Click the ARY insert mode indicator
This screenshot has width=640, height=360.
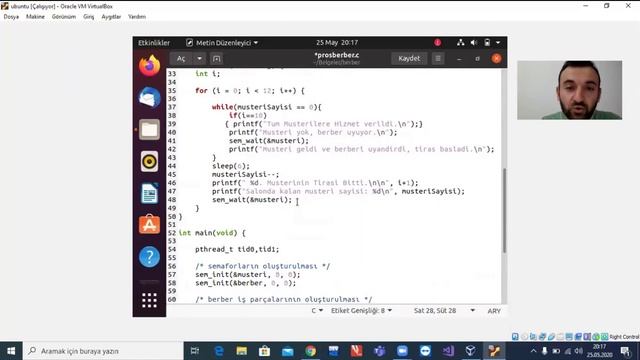pyautogui.click(x=494, y=311)
